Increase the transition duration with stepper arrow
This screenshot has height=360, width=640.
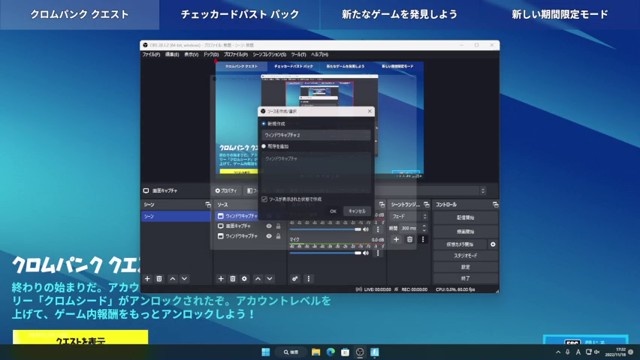click(x=424, y=226)
